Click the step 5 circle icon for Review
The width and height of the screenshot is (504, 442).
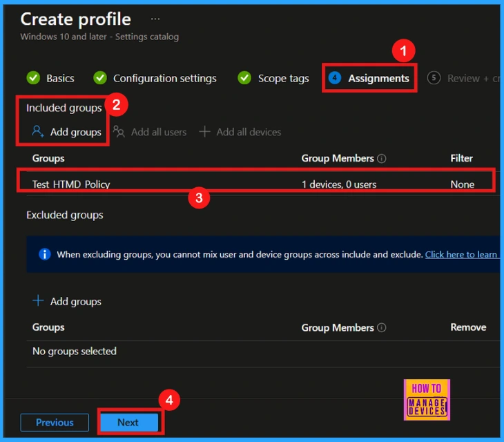[434, 78]
